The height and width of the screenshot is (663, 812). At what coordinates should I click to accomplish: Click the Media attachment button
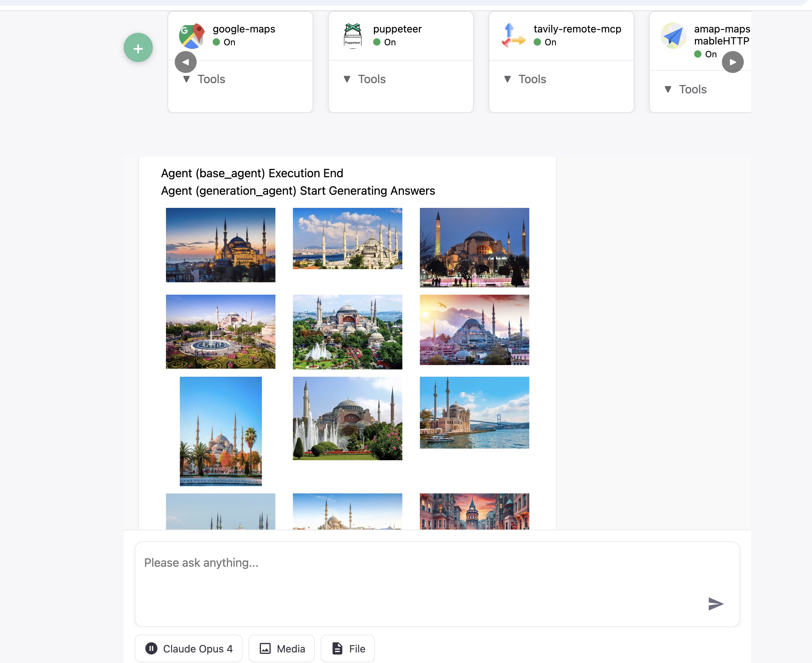(282, 648)
